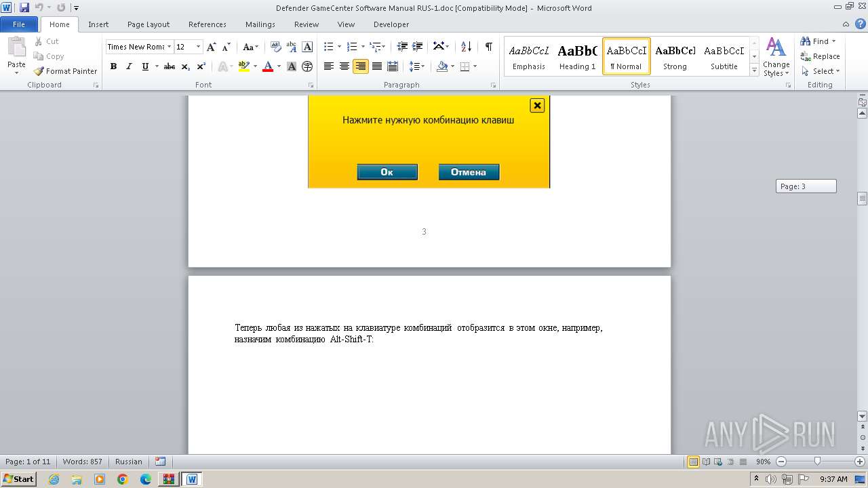Open the Change Styles menu
Screen dimensions: 868x488
coord(776,57)
